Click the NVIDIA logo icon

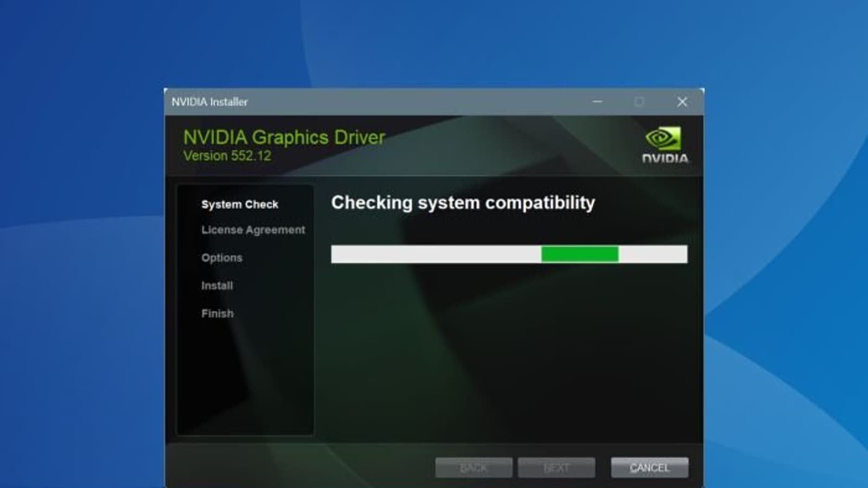pos(665,145)
